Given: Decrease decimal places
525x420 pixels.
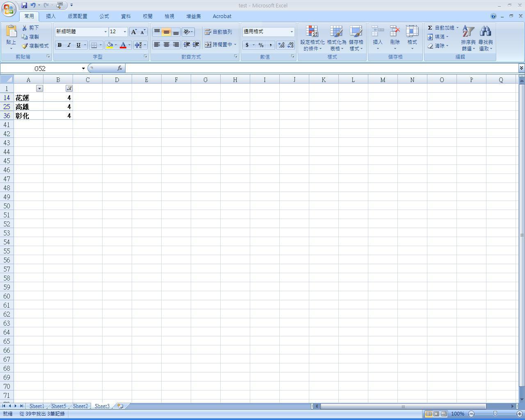Looking at the screenshot, I should pyautogui.click(x=290, y=45).
